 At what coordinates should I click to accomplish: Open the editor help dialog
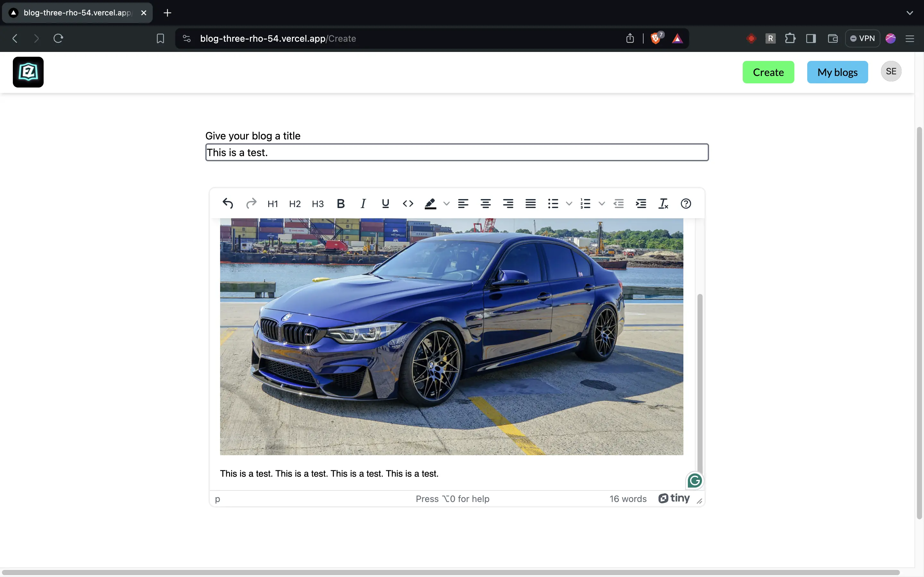point(686,204)
